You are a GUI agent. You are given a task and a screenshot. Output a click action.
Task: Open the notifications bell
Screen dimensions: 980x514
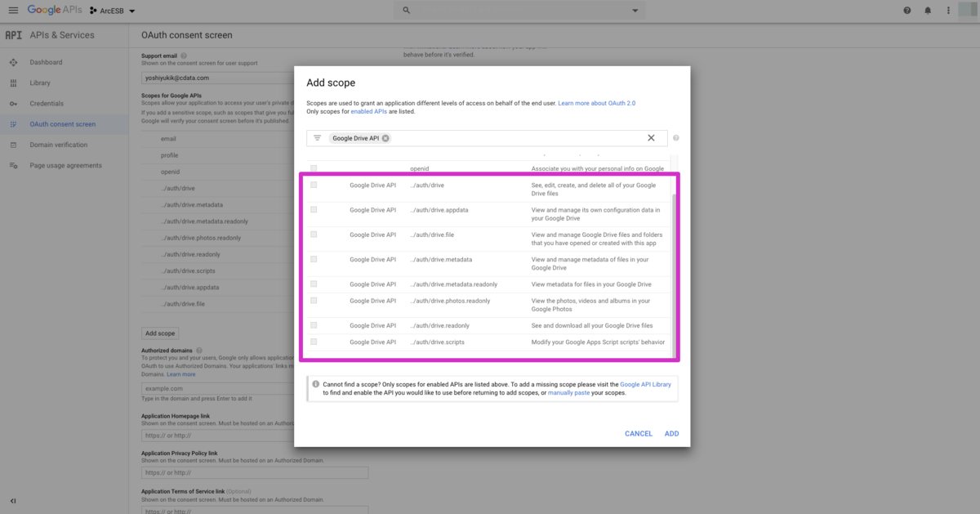coord(928,11)
